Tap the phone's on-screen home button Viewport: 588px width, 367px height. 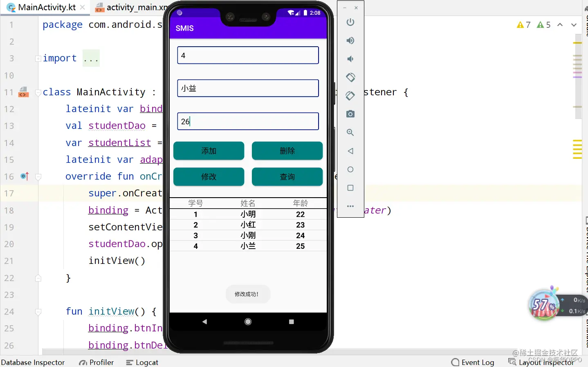click(x=248, y=322)
